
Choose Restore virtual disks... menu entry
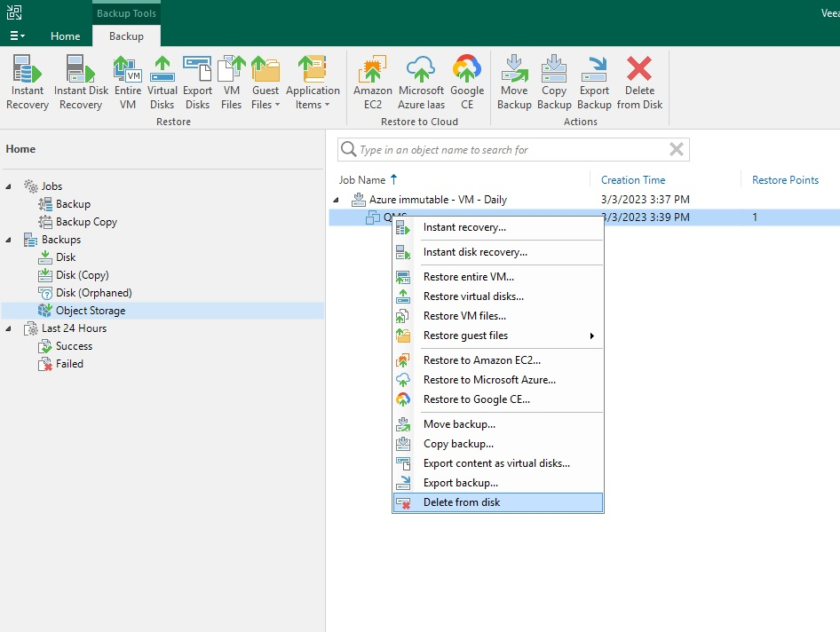pyautogui.click(x=498, y=296)
